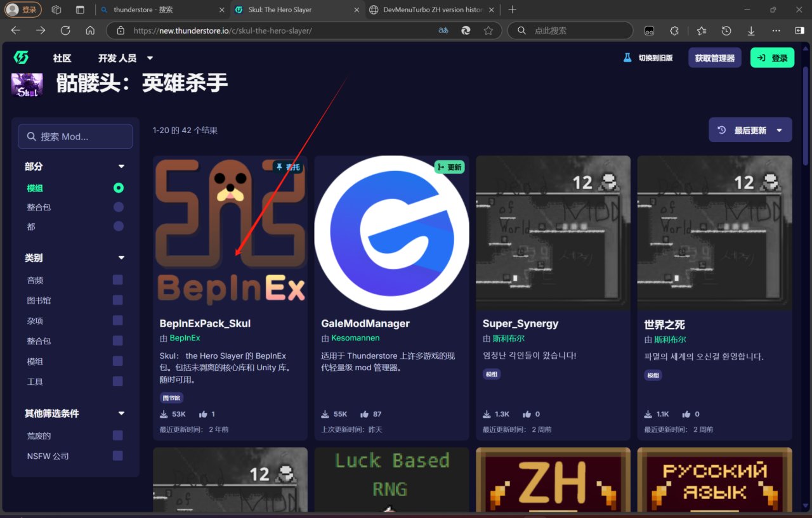Open the BepInEx author link
Screen dimensions: 812x518
tap(185, 339)
